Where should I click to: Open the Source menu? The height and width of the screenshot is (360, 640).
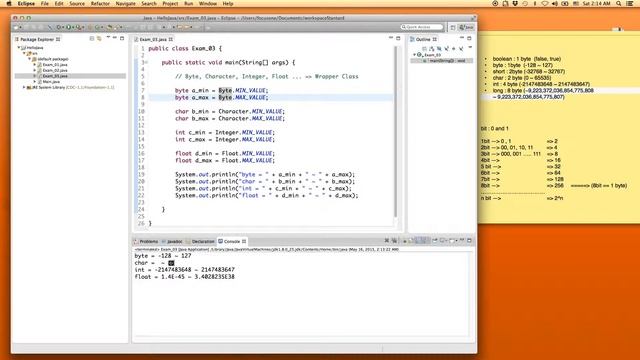click(77, 4)
